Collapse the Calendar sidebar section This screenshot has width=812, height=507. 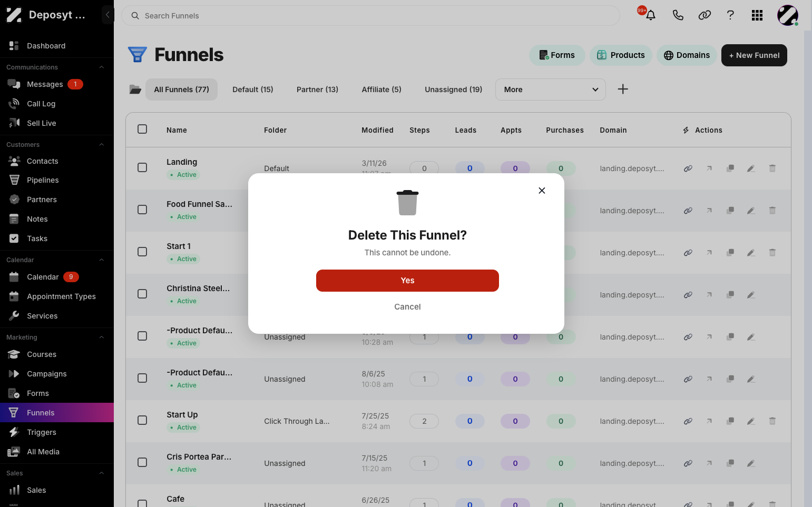(102, 260)
